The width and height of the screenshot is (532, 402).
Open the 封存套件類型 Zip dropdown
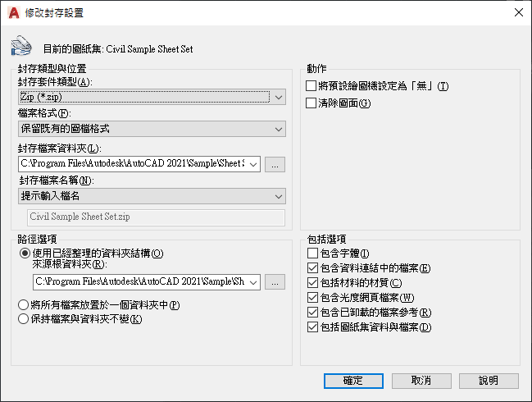152,97
